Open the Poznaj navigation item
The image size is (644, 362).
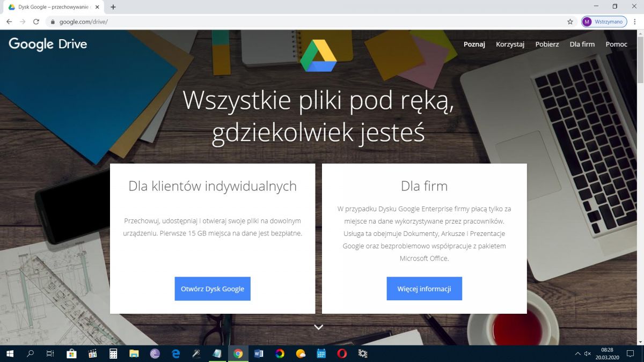(x=474, y=44)
